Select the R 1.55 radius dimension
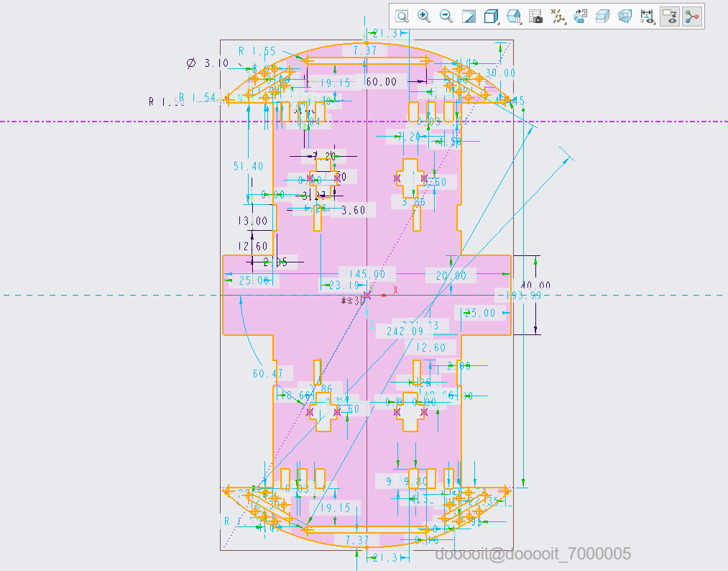Screen dimensions: 728x571 [257, 51]
